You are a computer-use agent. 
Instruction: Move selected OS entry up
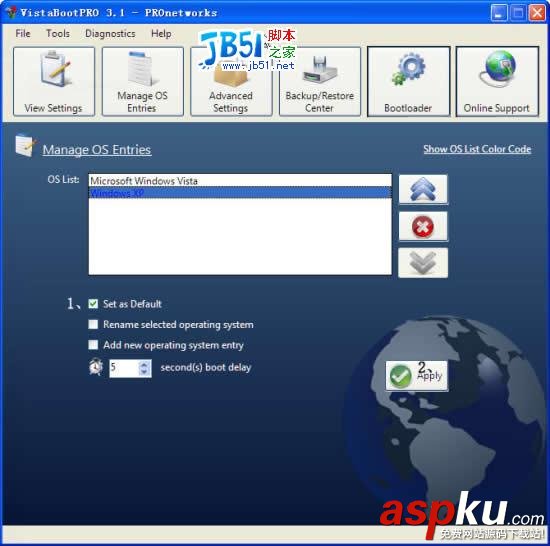click(423, 189)
